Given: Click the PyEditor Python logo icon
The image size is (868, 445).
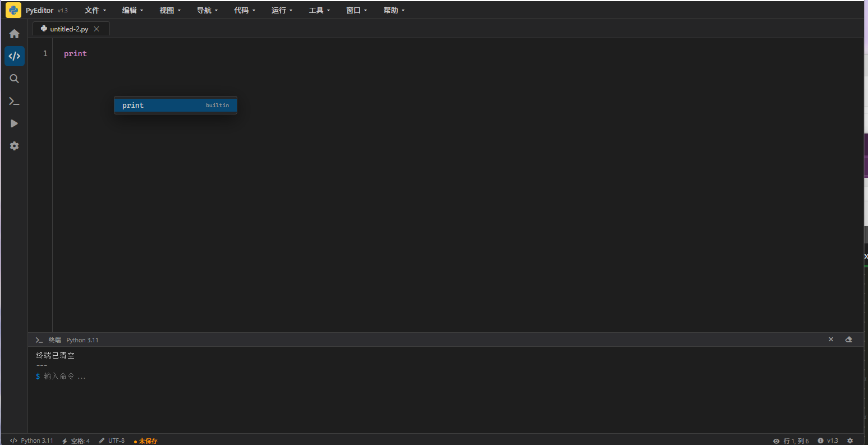Looking at the screenshot, I should 13,10.
